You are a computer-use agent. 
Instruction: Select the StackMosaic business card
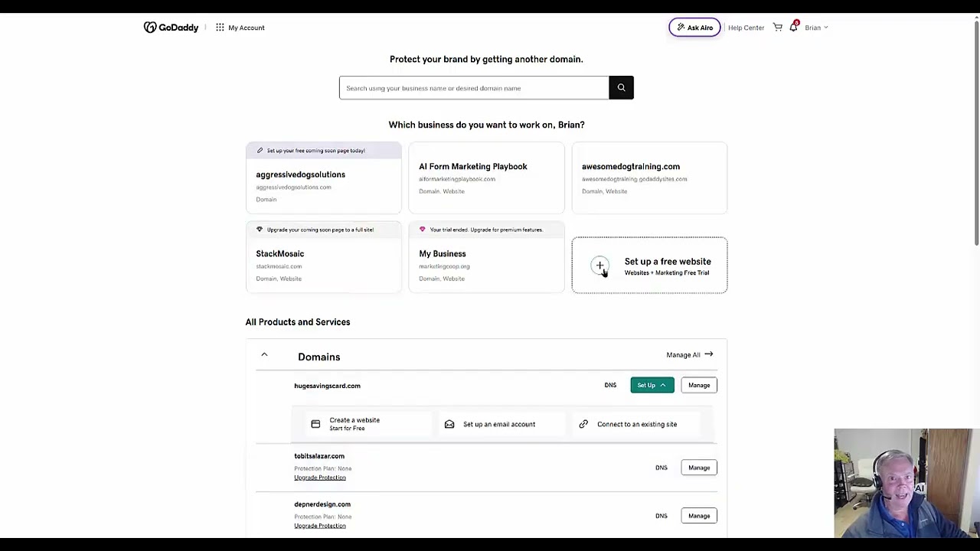point(323,257)
